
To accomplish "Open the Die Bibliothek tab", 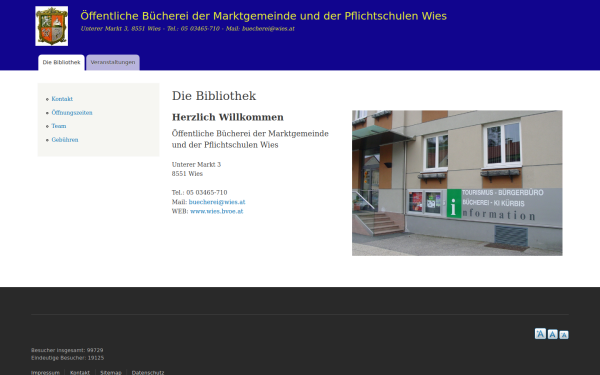I will tap(61, 62).
